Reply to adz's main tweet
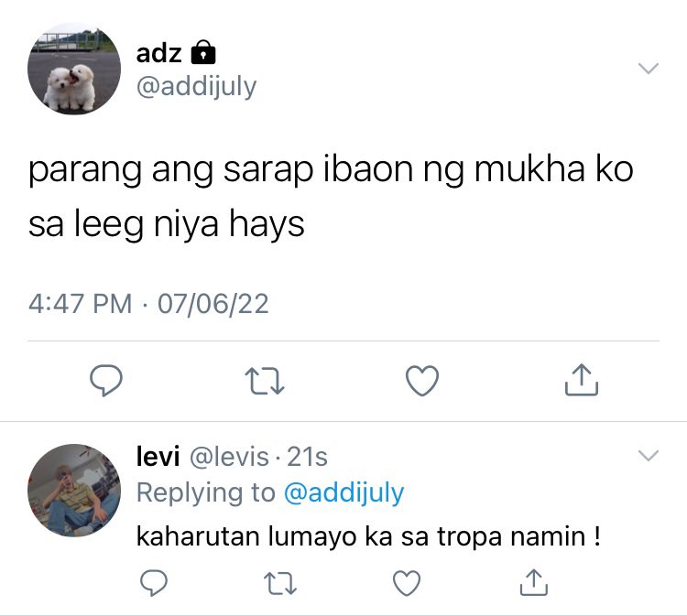This screenshot has height=616, width=687. [x=106, y=380]
